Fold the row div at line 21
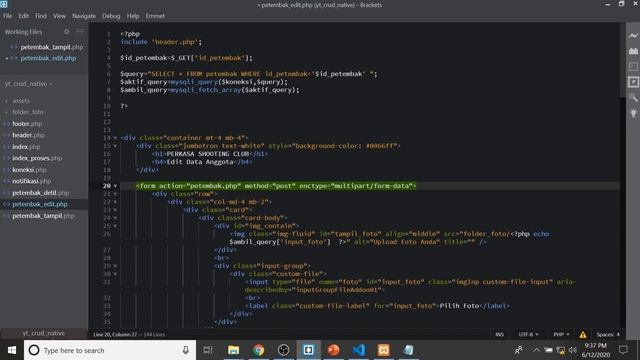This screenshot has height=360, width=640. [x=115, y=194]
